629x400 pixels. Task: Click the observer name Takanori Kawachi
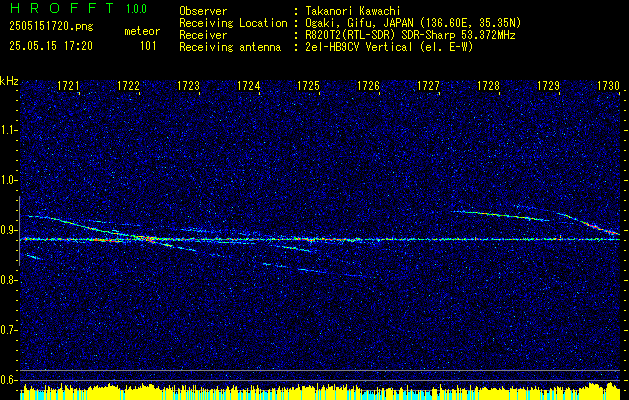(351, 11)
